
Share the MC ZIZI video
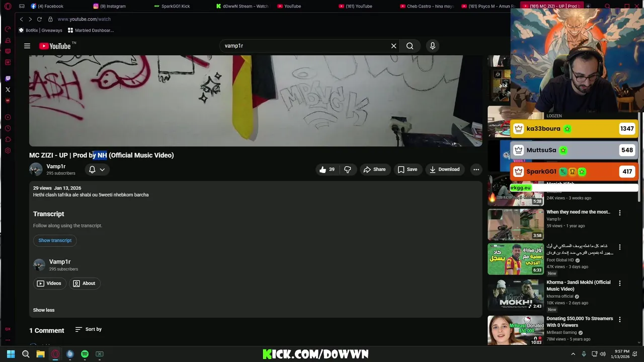point(374,169)
